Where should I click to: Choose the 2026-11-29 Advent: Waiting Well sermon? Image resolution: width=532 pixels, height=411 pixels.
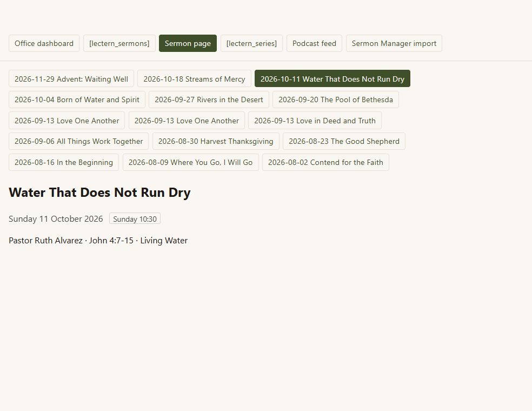(x=71, y=79)
